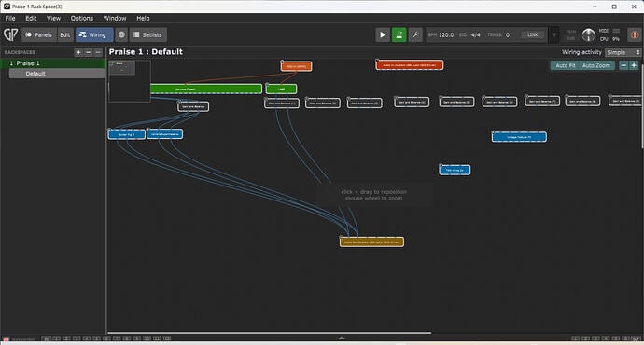Image resolution: width=644 pixels, height=345 pixels.
Task: Zoom out wiring view with minus button
Action: pos(623,65)
